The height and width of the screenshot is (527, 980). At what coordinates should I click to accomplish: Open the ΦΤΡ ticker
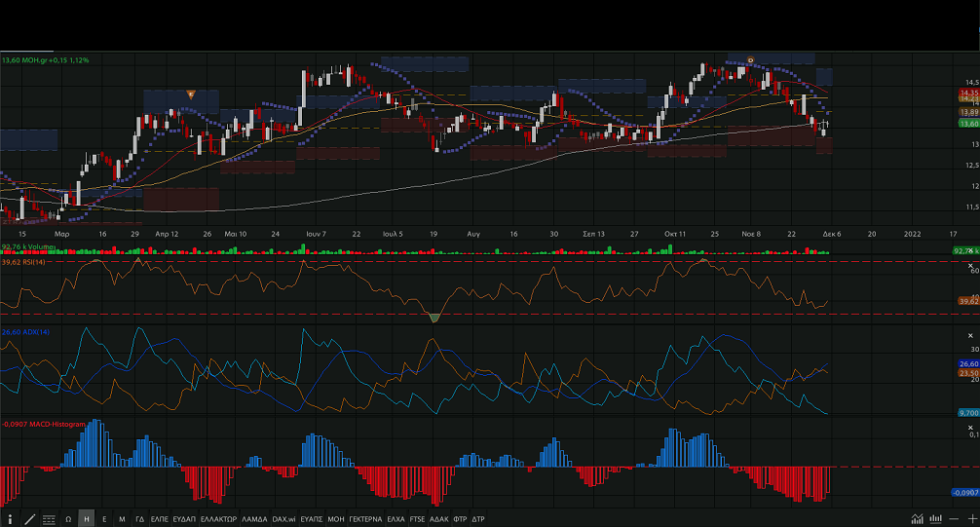click(x=460, y=519)
